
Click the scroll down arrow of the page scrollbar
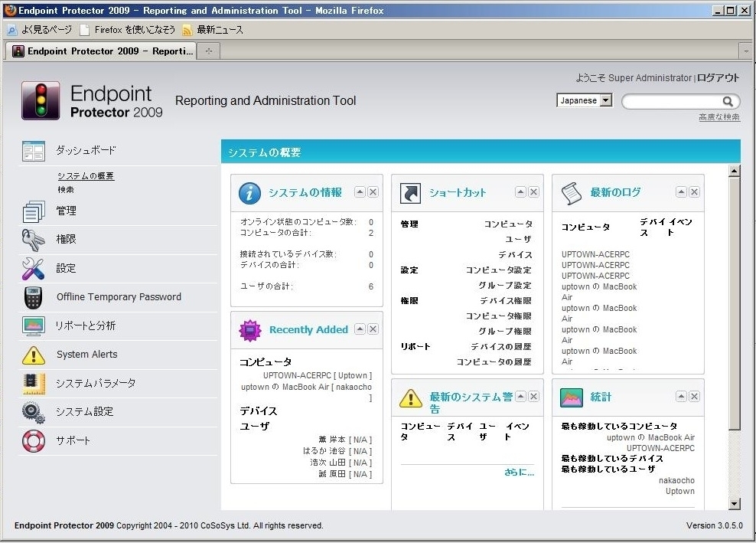735,504
